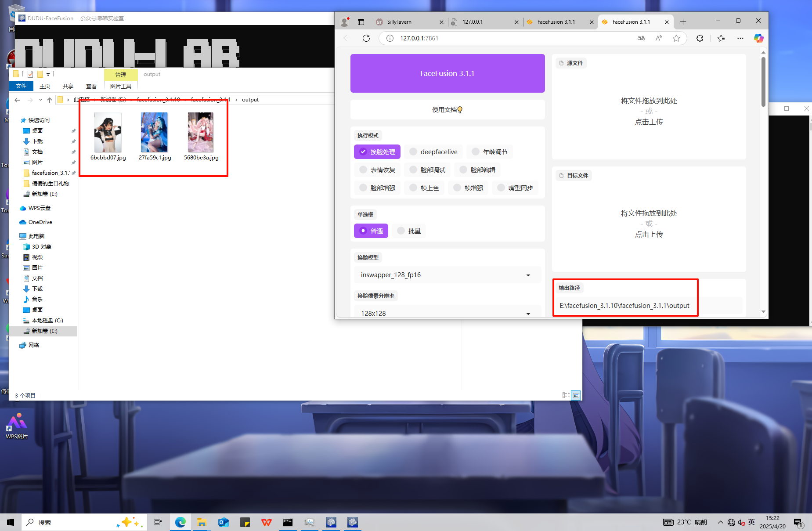Image resolution: width=812 pixels, height=531 pixels.
Task: Open Outlook from the taskbar
Action: (224, 522)
